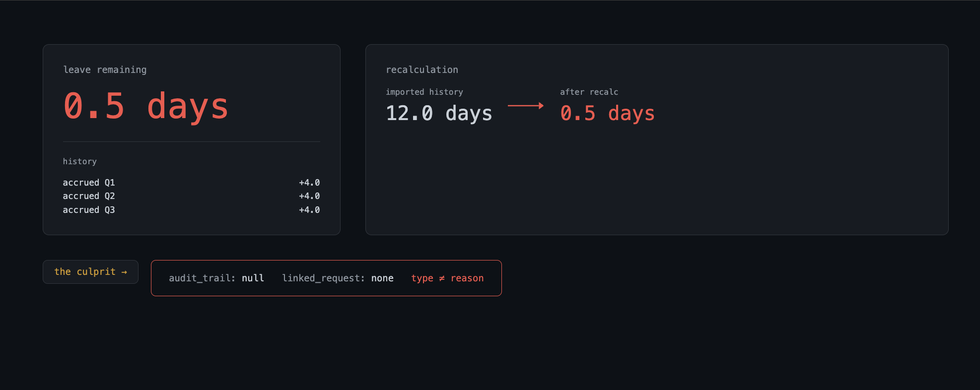This screenshot has width=980, height=390.
Task: Click the 'accrued Q2' history row
Action: (192, 196)
